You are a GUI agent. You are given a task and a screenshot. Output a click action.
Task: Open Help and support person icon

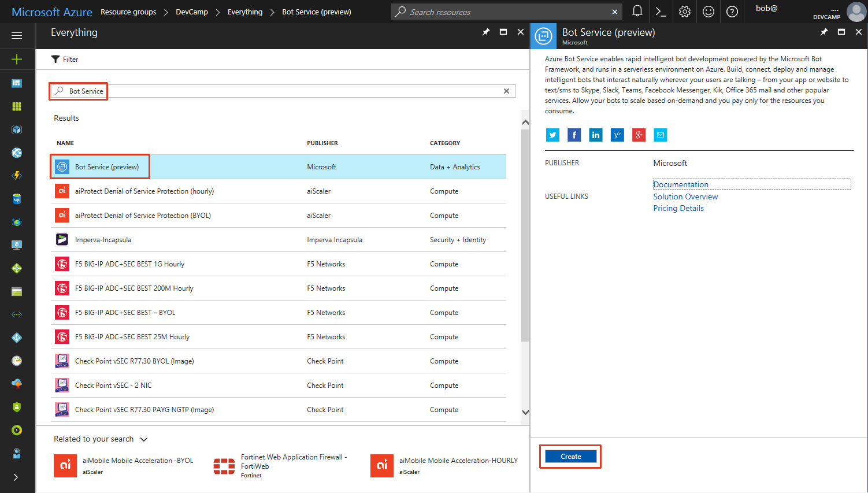click(17, 453)
